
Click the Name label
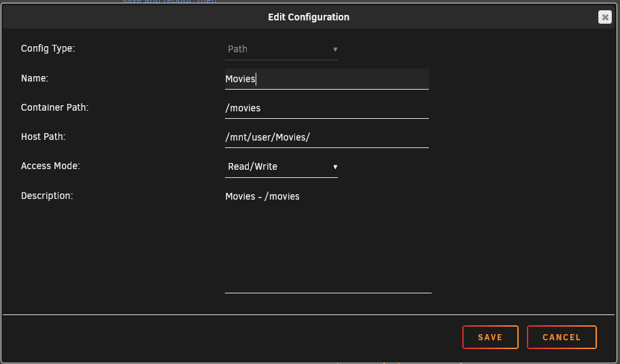35,78
